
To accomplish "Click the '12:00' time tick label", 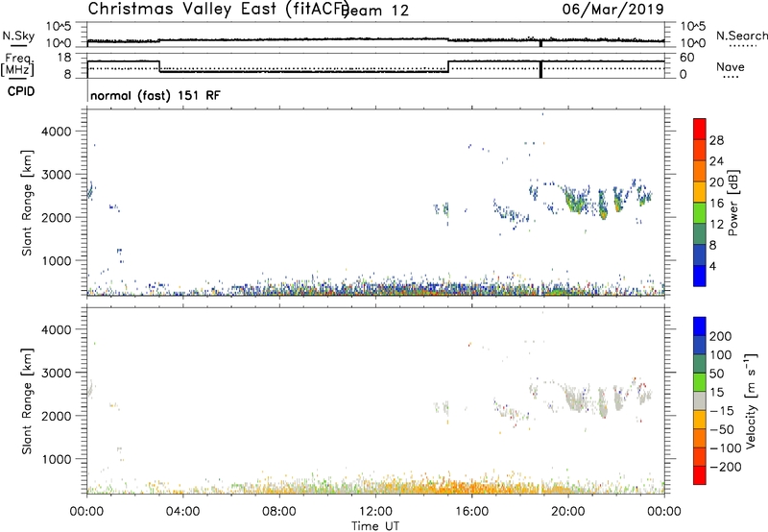I will [375, 512].
